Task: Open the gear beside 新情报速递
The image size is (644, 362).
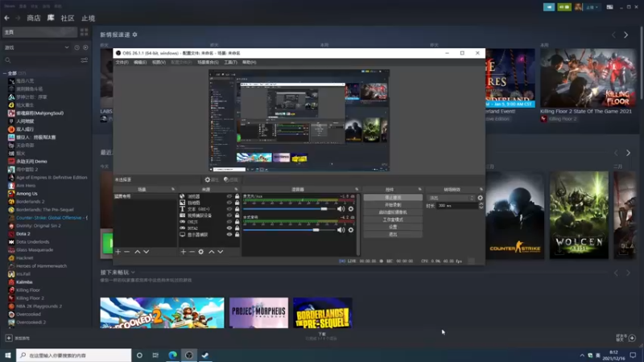Action: 134,35
